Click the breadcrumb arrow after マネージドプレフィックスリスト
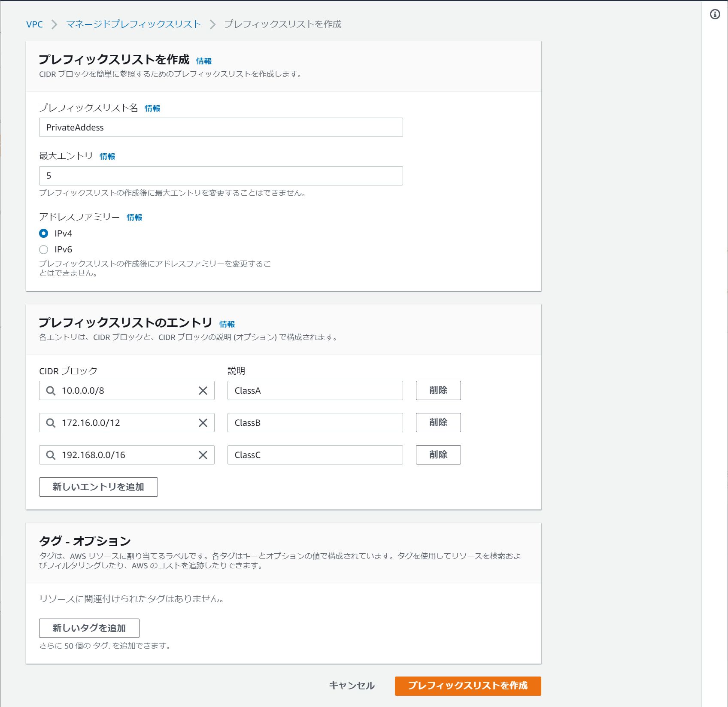The height and width of the screenshot is (707, 728). [x=212, y=24]
